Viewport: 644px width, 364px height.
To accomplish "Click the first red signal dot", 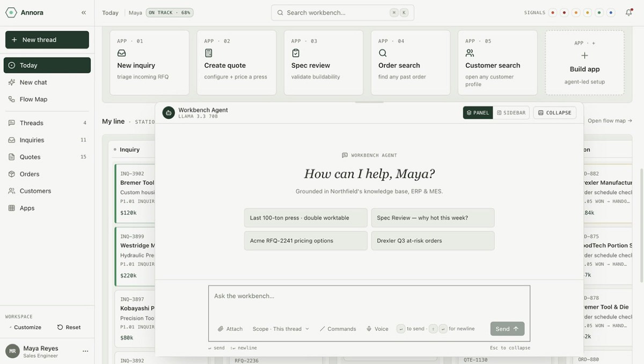I will (552, 13).
